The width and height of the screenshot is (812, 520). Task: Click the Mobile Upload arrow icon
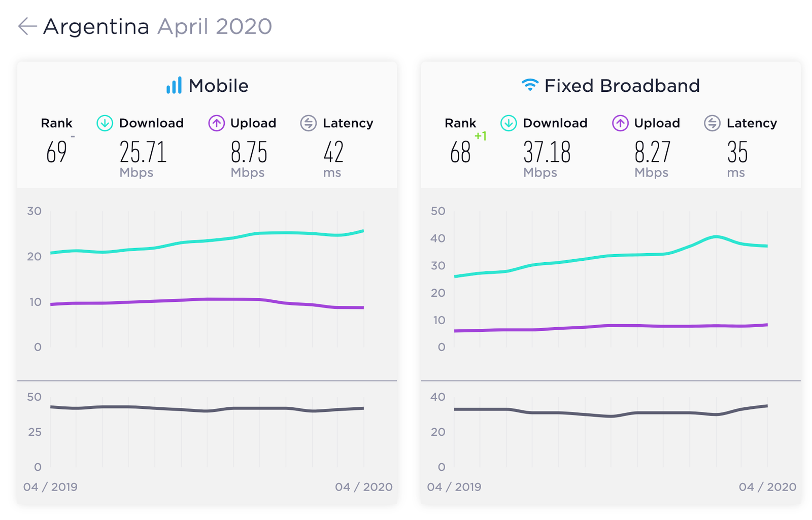pos(216,123)
